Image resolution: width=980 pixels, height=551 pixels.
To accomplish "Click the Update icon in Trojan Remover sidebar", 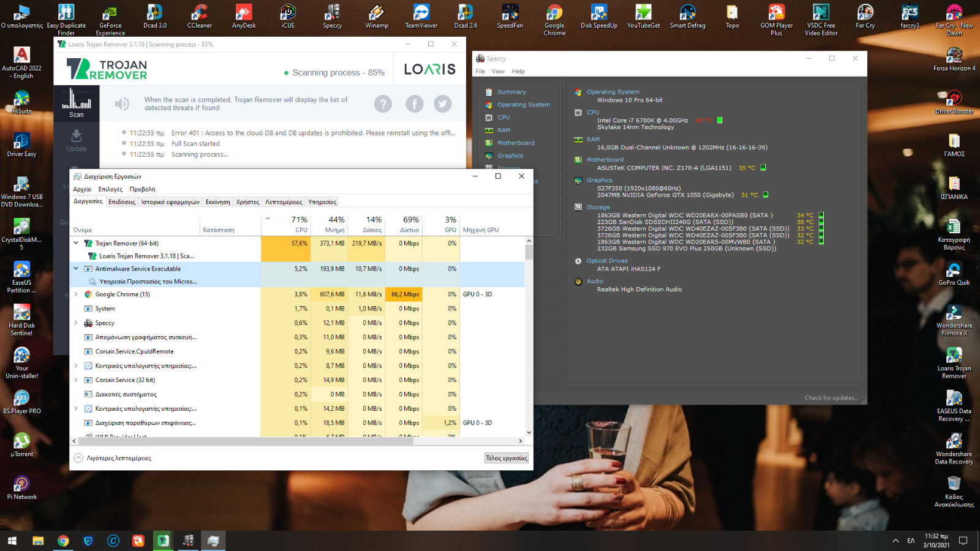I will click(77, 140).
